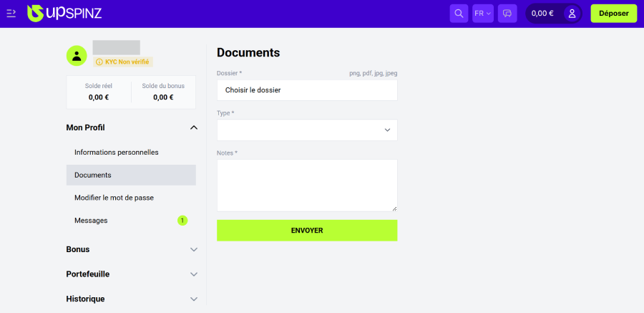This screenshot has width=644, height=313.
Task: Open the search magnifier icon
Action: pyautogui.click(x=459, y=14)
